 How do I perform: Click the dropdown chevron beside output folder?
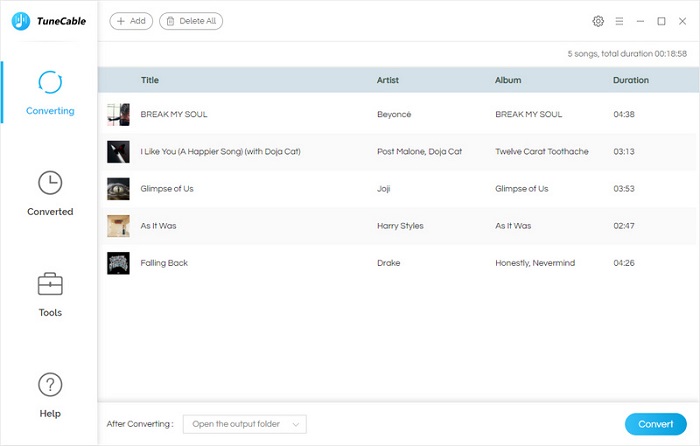[x=296, y=425]
